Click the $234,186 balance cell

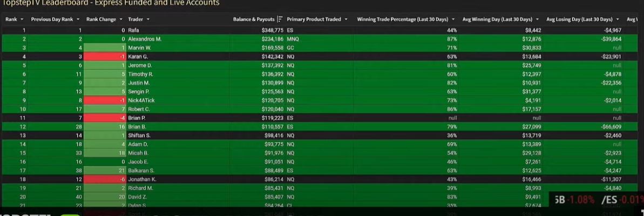[272, 39]
